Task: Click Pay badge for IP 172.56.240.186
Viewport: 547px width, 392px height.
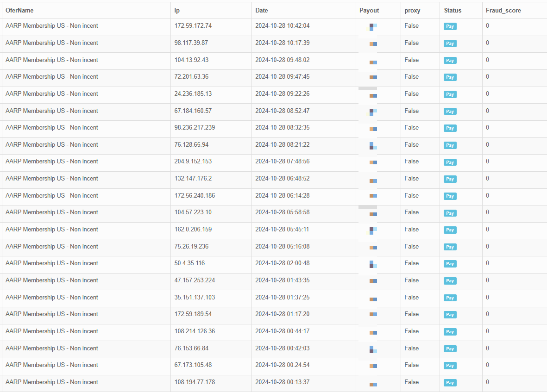Action: pyautogui.click(x=450, y=196)
